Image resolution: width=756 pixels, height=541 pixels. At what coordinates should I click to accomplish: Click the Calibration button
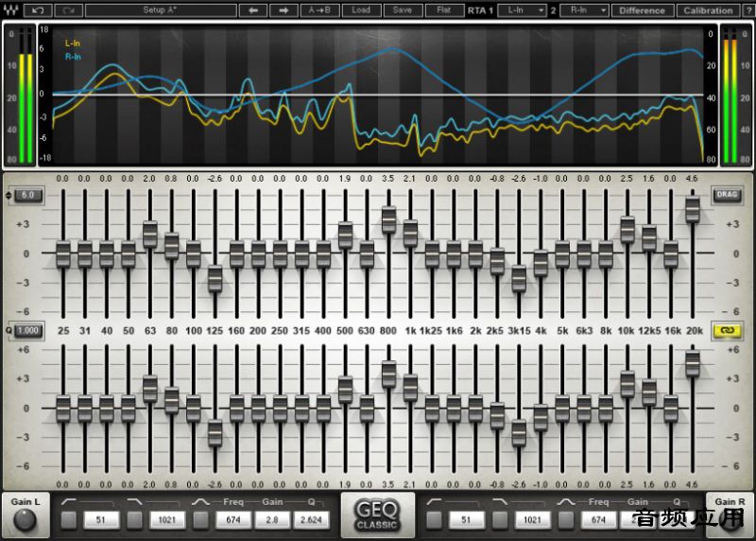708,10
